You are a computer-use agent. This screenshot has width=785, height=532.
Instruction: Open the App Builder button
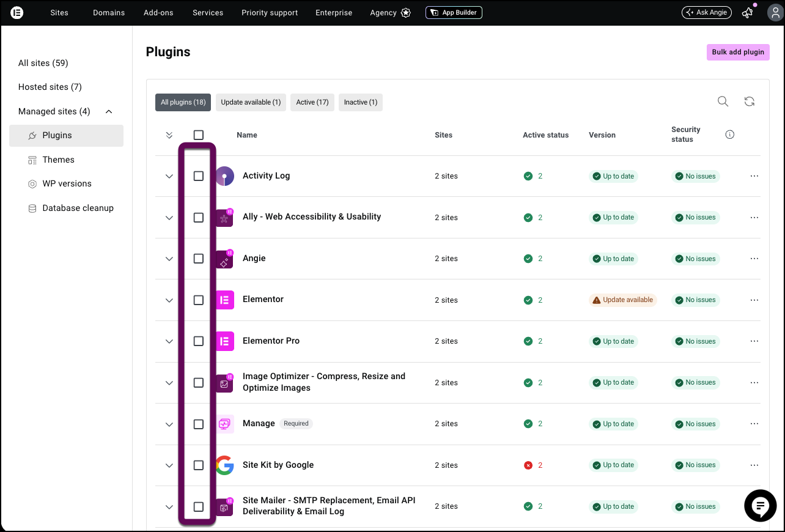[454, 12]
